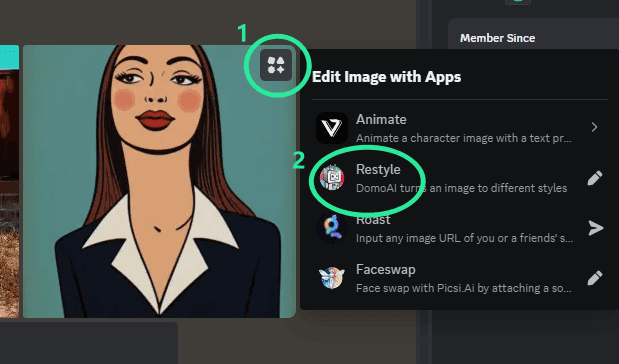619x364 pixels.
Task: Click the pencil icon next to Faceswap
Action: [595, 278]
